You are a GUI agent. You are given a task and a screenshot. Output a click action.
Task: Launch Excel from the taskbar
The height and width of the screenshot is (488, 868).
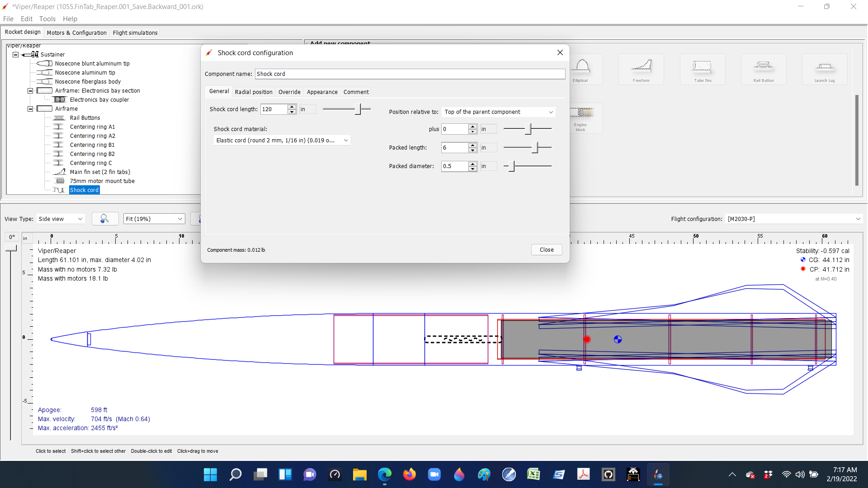pos(534,474)
